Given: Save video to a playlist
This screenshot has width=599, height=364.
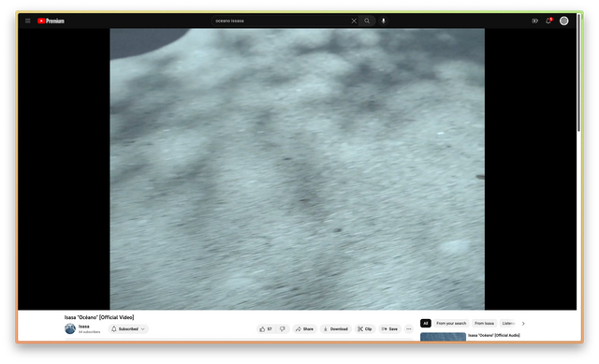Looking at the screenshot, I should point(389,328).
